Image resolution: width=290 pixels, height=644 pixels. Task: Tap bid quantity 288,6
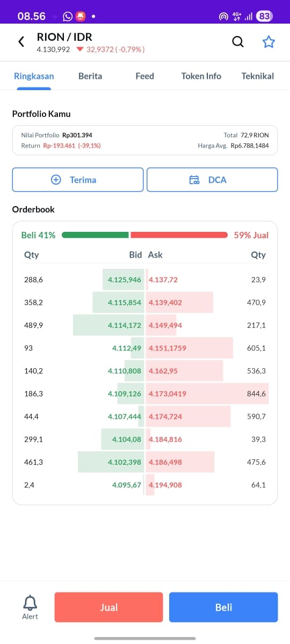[x=33, y=280]
